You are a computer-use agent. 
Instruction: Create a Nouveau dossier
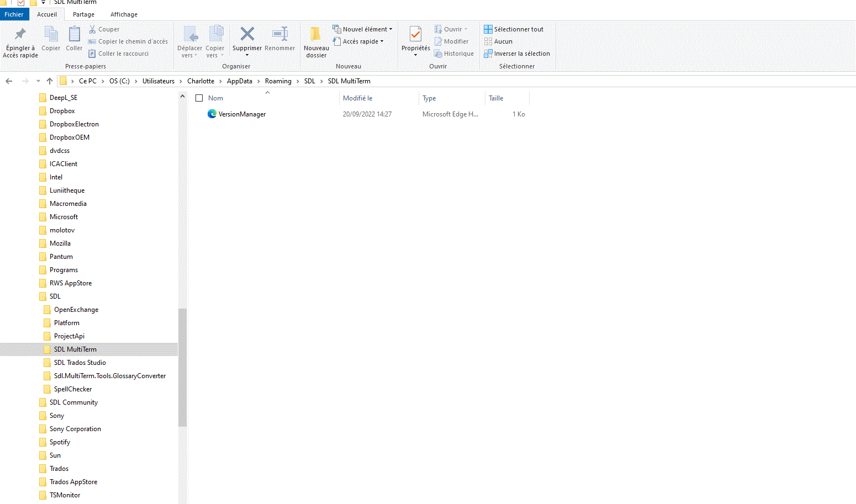(x=316, y=41)
